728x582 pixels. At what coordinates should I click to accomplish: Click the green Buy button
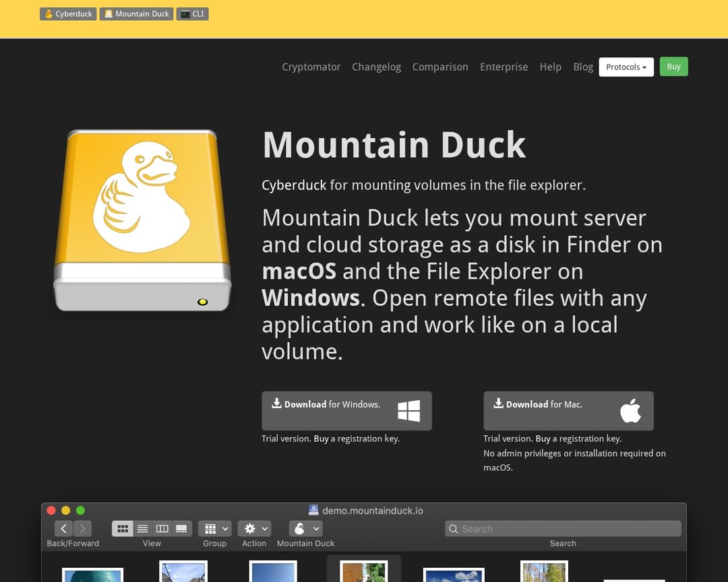pyautogui.click(x=673, y=67)
